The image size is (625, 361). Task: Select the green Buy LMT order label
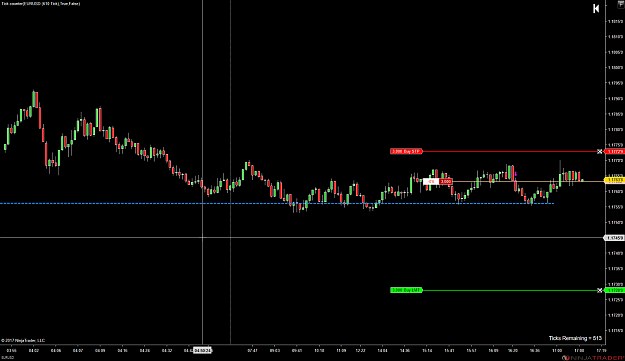pos(406,290)
